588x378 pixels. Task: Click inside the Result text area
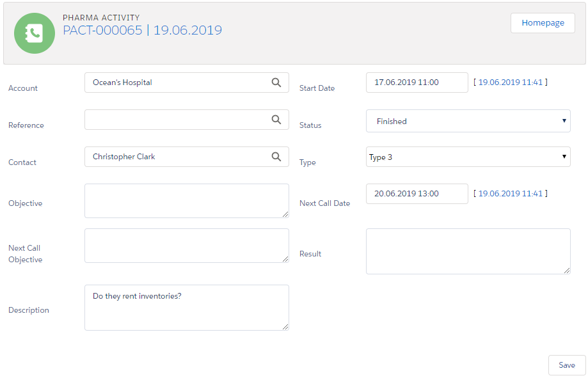point(468,251)
